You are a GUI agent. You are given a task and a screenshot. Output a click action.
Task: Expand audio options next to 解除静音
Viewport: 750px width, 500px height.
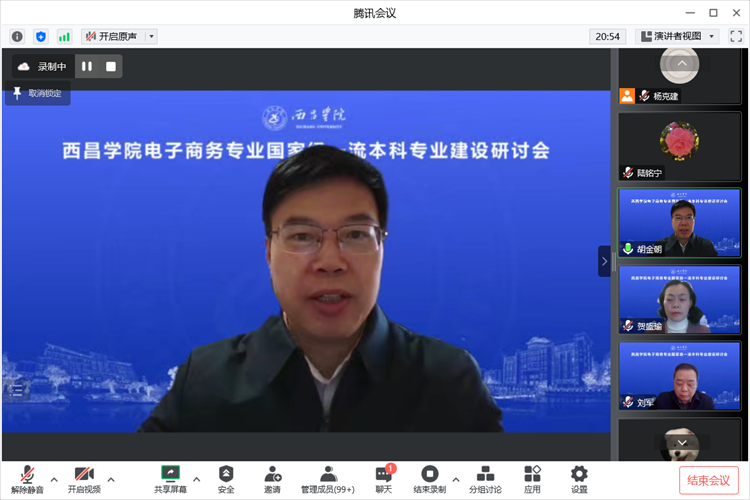[54, 479]
